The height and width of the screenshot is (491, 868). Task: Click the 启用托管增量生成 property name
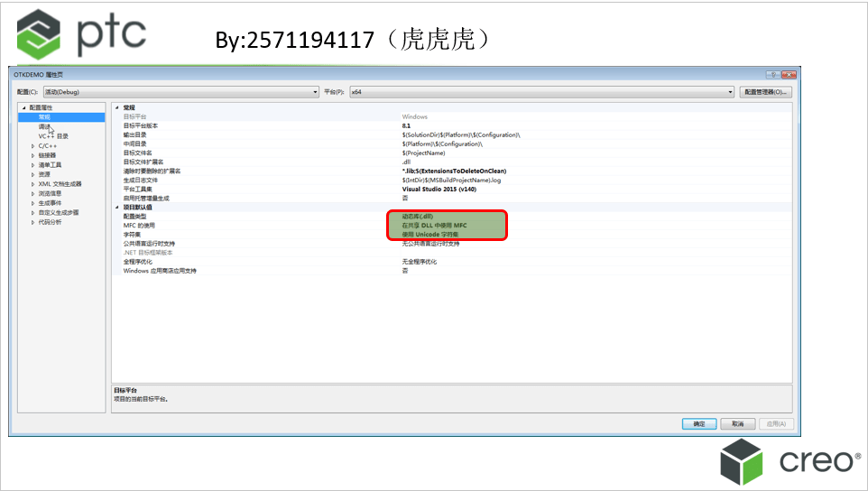coord(146,199)
